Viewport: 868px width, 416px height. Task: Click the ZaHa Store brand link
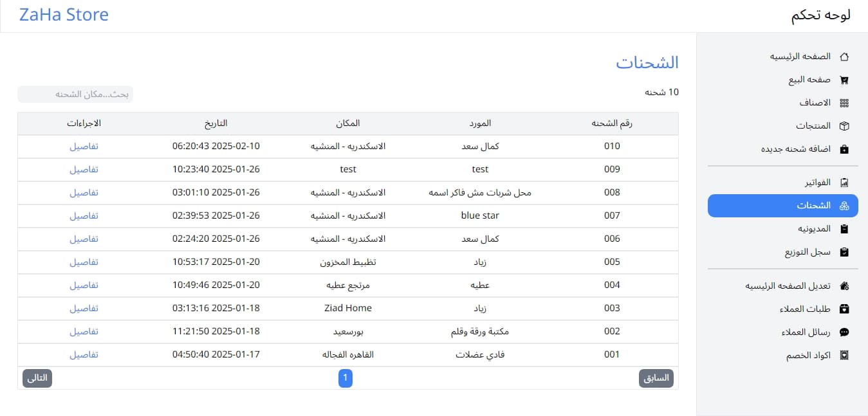pos(64,15)
